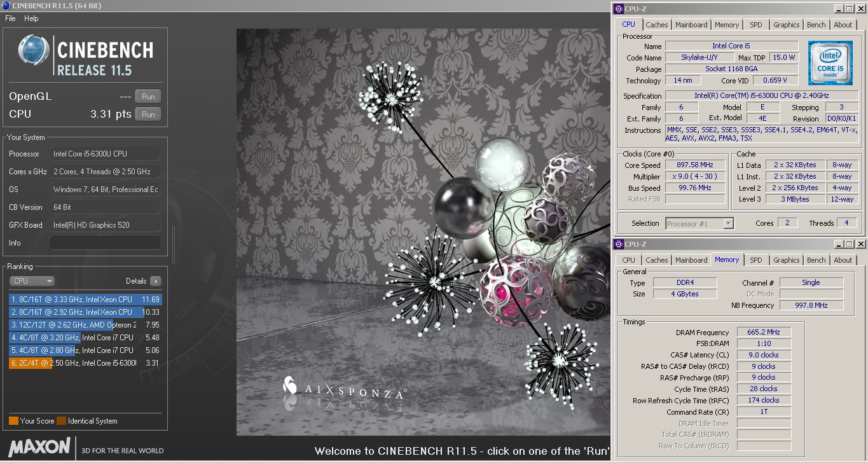Image resolution: width=868 pixels, height=463 pixels.
Task: Click the Processor field Intel Core i5-6300U CPU
Action: click(105, 154)
